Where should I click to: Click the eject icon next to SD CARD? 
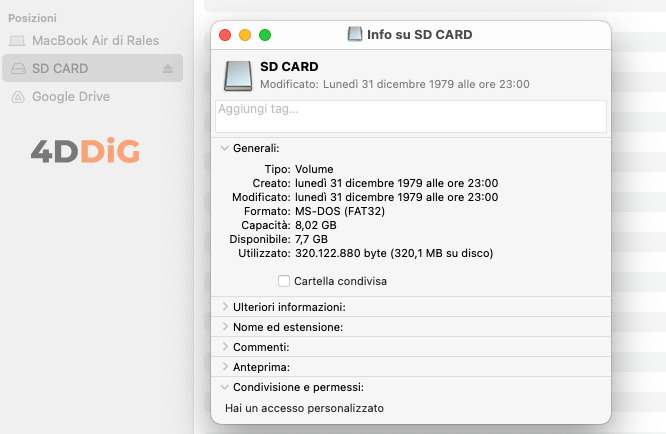[x=168, y=68]
